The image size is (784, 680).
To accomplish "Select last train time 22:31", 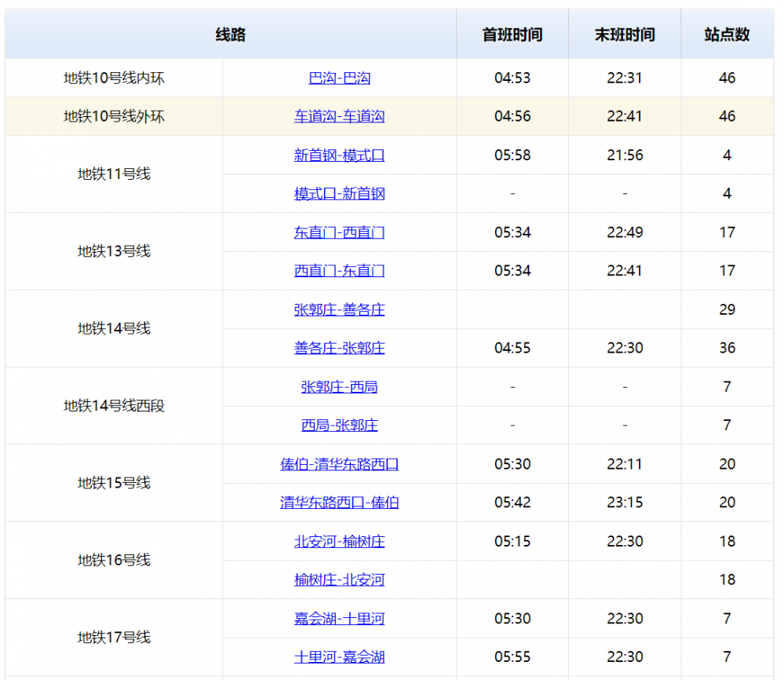I will (625, 78).
